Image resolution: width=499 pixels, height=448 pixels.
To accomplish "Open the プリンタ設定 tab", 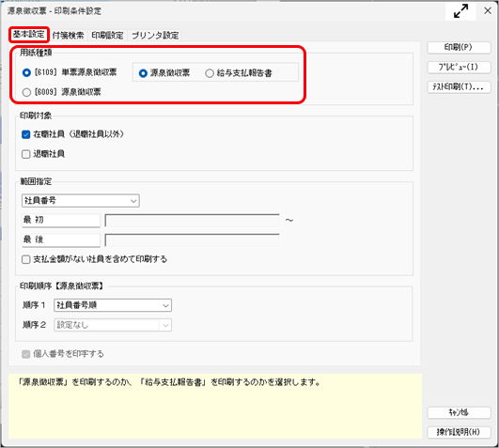I will (x=155, y=35).
